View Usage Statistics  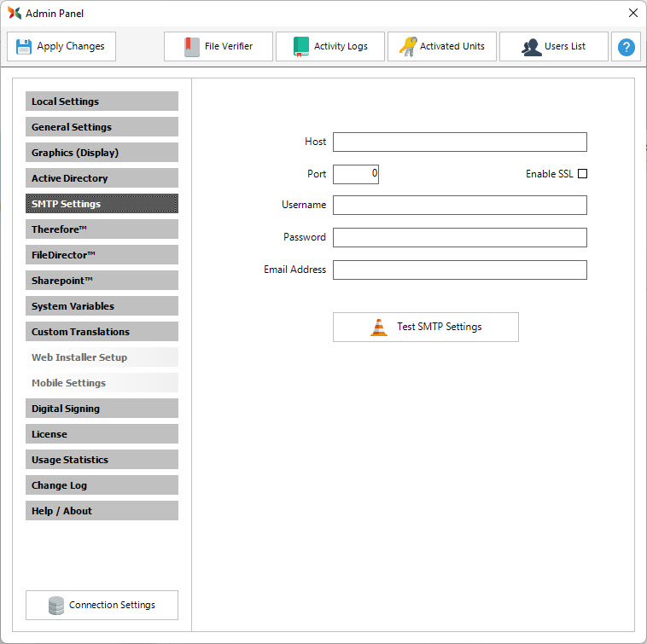102,459
